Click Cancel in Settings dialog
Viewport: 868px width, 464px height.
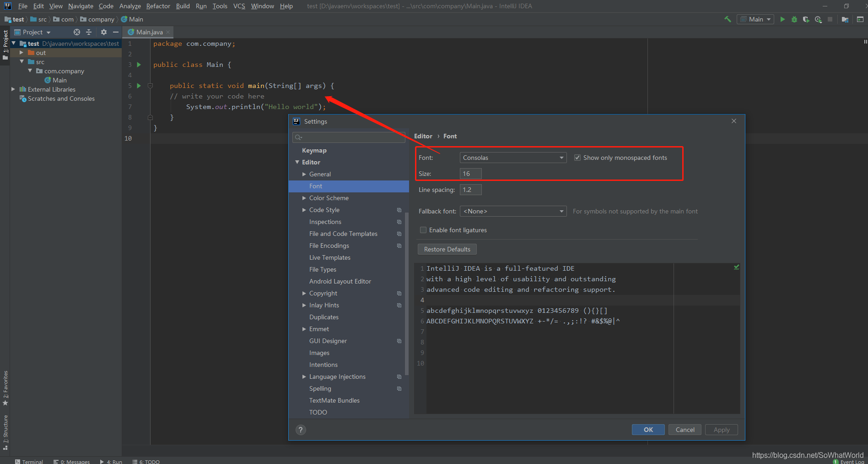(685, 430)
